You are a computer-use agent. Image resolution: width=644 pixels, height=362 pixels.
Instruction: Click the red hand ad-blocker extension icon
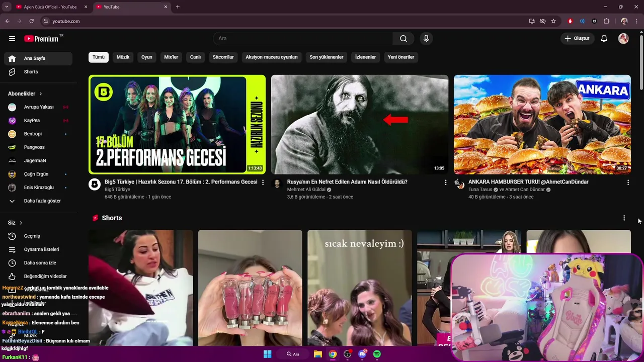click(x=570, y=21)
